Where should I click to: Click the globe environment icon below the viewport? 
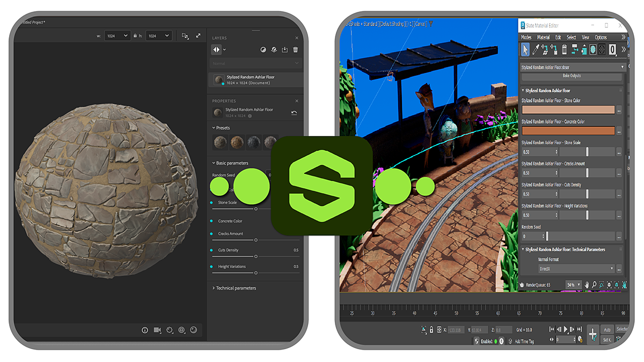(181, 330)
